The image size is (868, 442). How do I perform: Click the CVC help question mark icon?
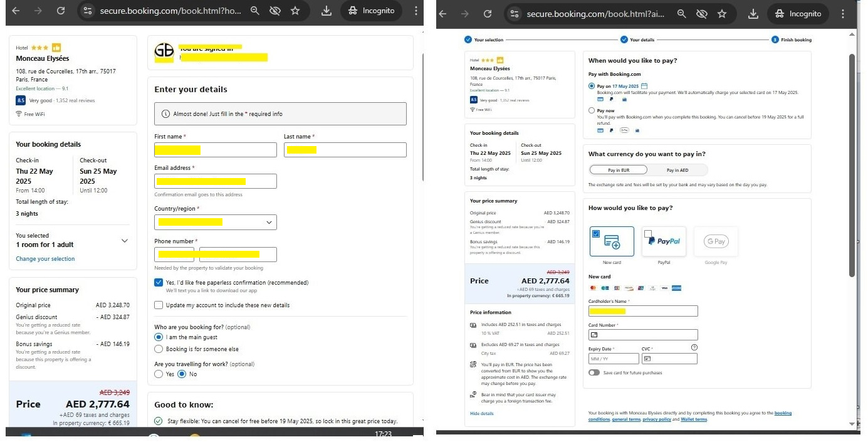click(694, 347)
